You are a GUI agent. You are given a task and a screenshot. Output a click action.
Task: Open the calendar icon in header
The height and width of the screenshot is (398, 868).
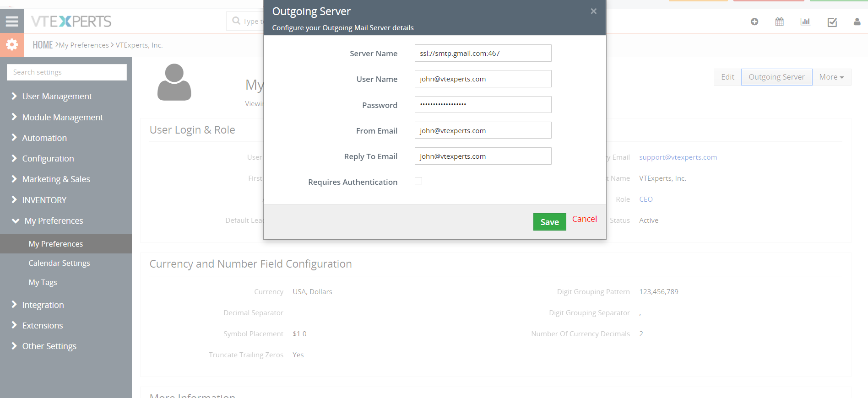pos(780,22)
